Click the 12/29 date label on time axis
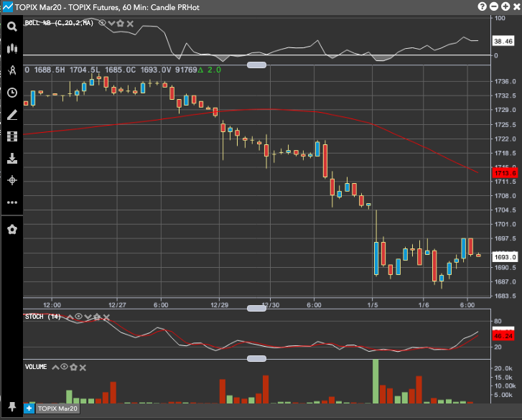 (220, 305)
